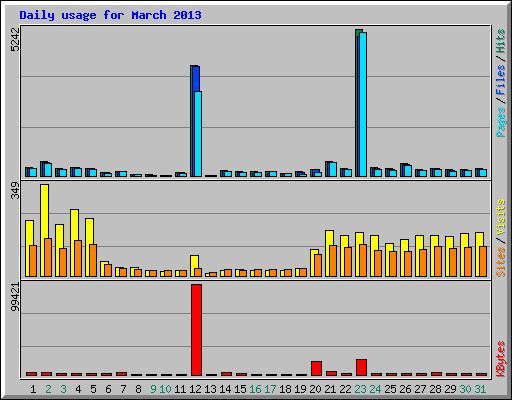The width and height of the screenshot is (512, 400).
Task: Click green weekend day label 24
Action: point(375,389)
